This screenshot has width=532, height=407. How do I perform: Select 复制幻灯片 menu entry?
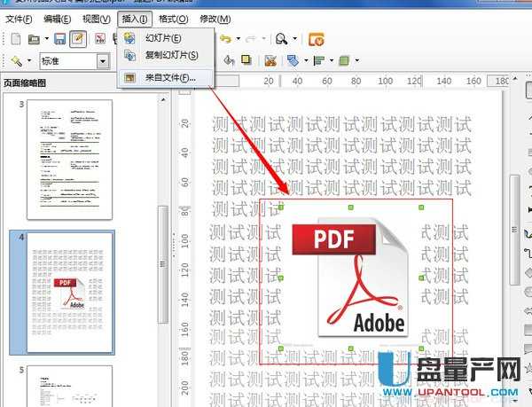(171, 55)
